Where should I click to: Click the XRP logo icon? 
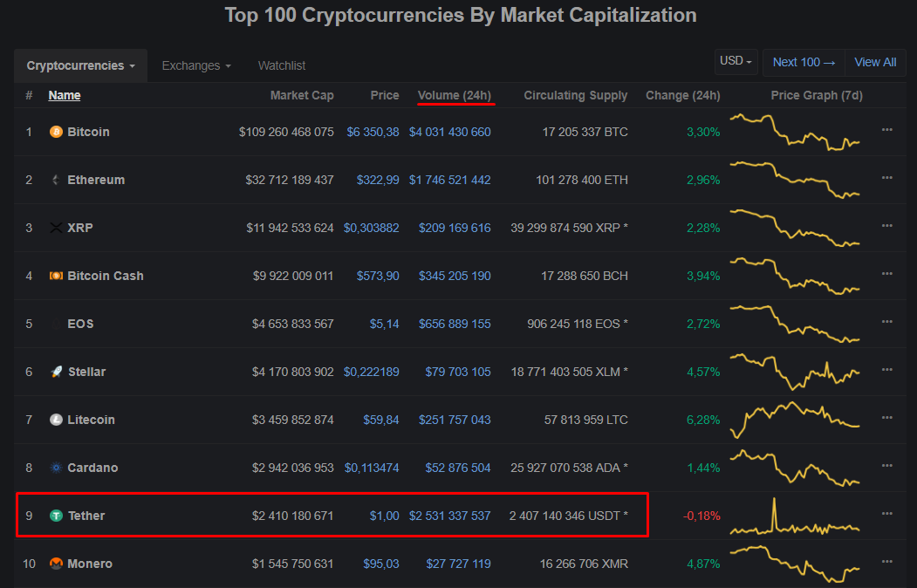56,228
